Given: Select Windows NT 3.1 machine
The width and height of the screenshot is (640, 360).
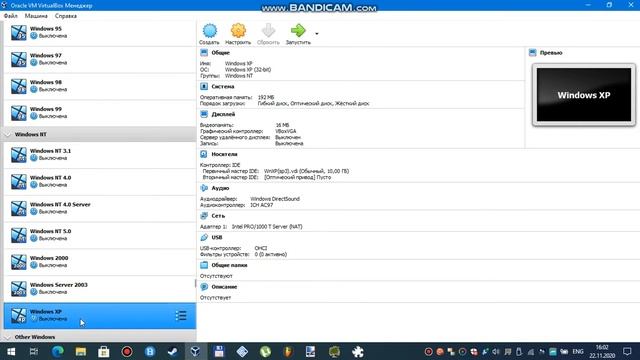Looking at the screenshot, I should [x=100, y=155].
